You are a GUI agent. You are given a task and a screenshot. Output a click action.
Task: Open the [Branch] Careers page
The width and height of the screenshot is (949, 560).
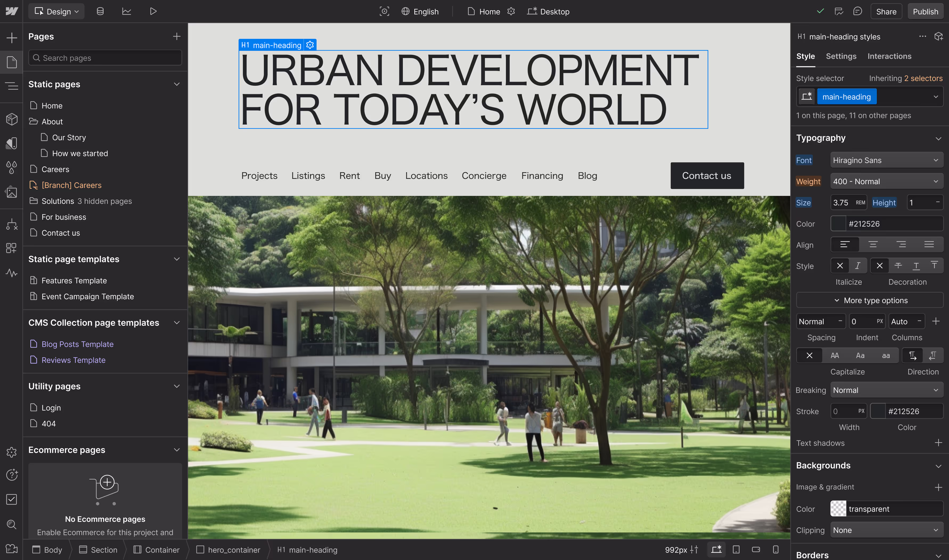click(x=66, y=185)
